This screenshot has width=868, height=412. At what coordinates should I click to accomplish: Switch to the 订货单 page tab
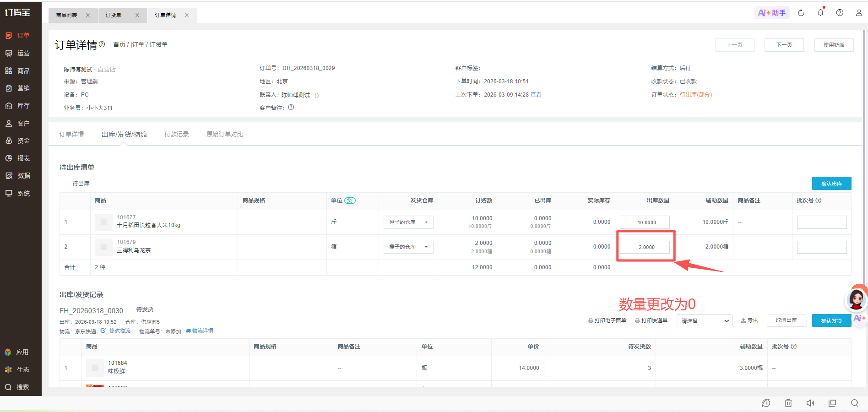pos(114,15)
